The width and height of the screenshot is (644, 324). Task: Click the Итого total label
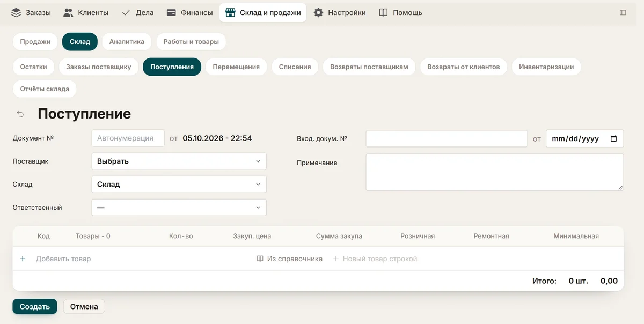click(x=544, y=281)
